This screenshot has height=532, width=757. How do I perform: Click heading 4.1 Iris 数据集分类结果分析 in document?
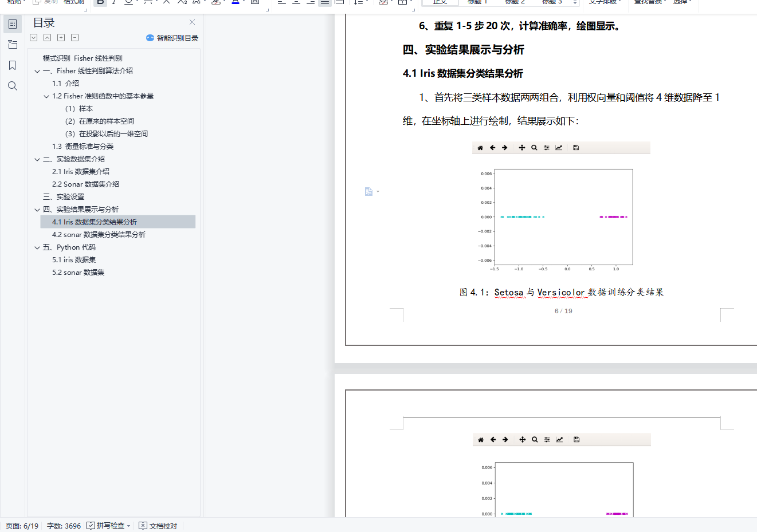[x=463, y=73]
